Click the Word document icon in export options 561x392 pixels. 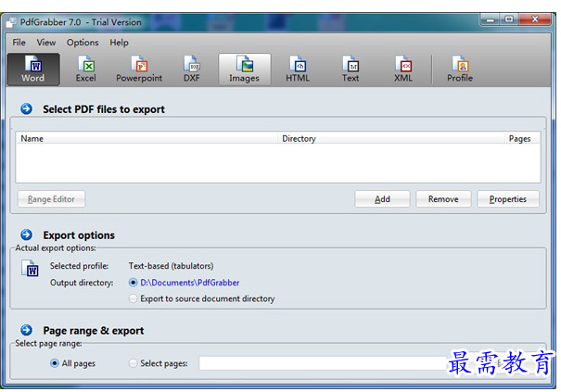coord(30,268)
